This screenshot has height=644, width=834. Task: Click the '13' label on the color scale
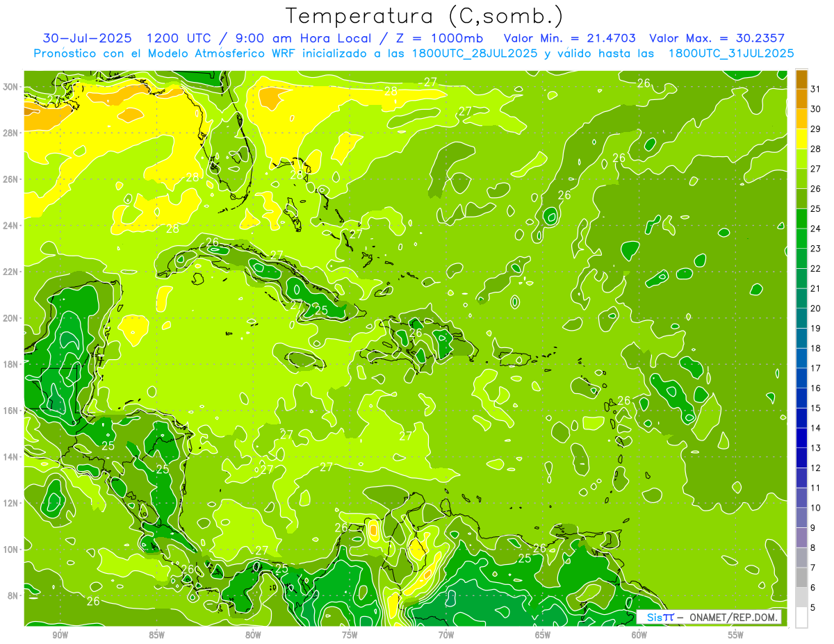816,448
